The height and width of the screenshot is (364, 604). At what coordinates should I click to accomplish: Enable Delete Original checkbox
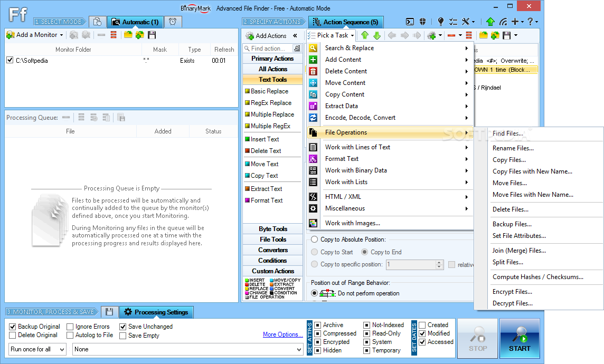pyautogui.click(x=12, y=335)
